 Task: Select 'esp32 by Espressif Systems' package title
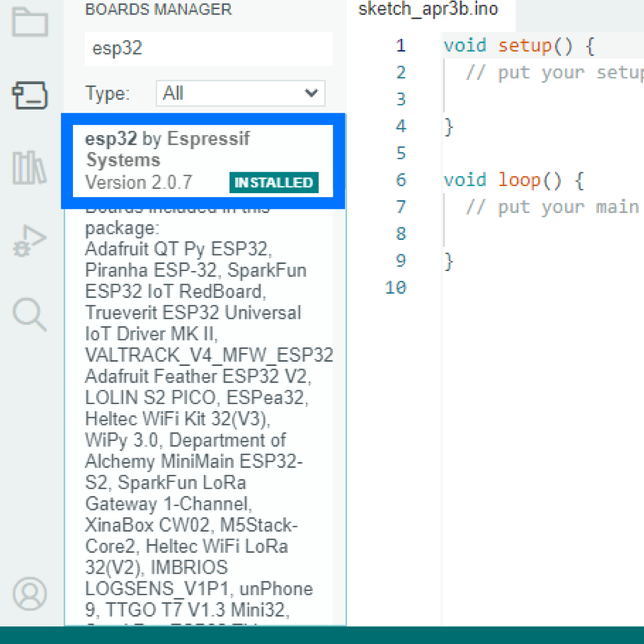(167, 149)
